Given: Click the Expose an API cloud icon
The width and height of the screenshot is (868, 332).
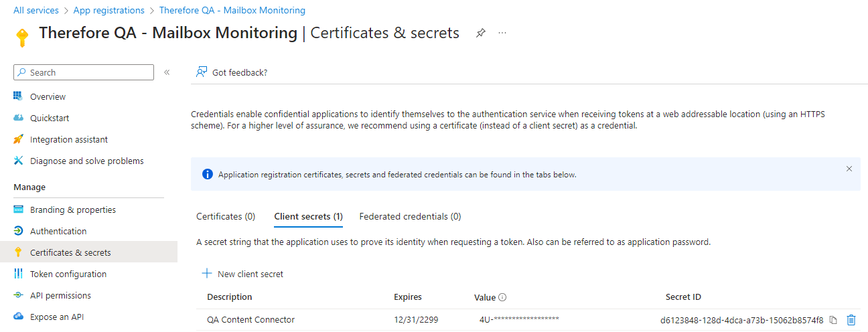Looking at the screenshot, I should tap(19, 317).
